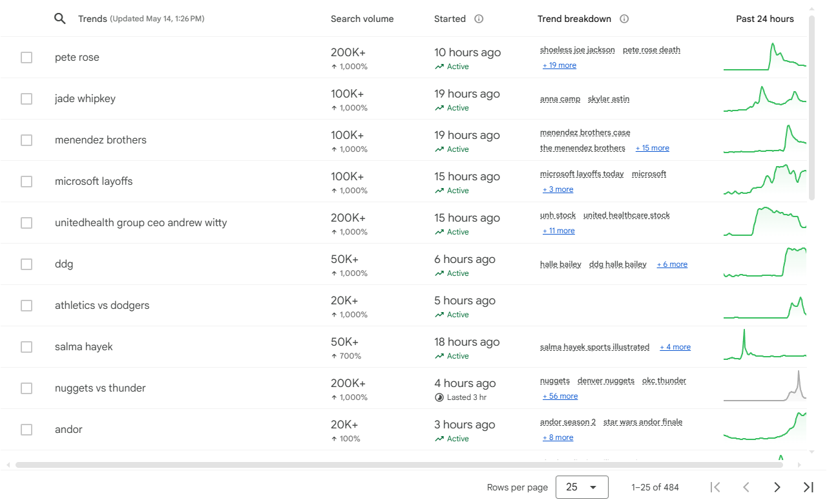Screen dimensions: 827x504
Task: Select the pete rose checkbox
Action: coord(26,58)
